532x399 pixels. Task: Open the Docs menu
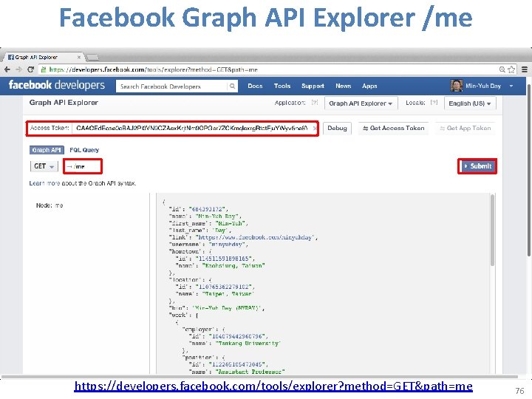[x=255, y=86]
